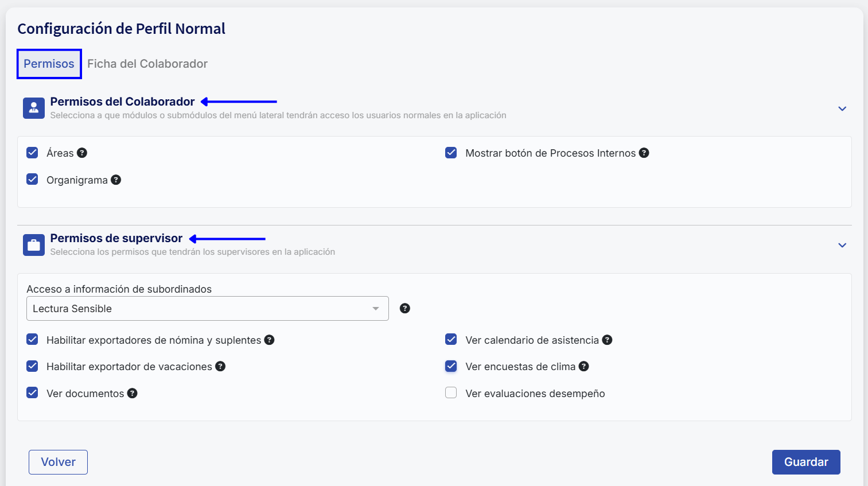Click help icon for Habilitar exportador de vacaciones
Image resolution: width=868 pixels, height=486 pixels.
[220, 366]
